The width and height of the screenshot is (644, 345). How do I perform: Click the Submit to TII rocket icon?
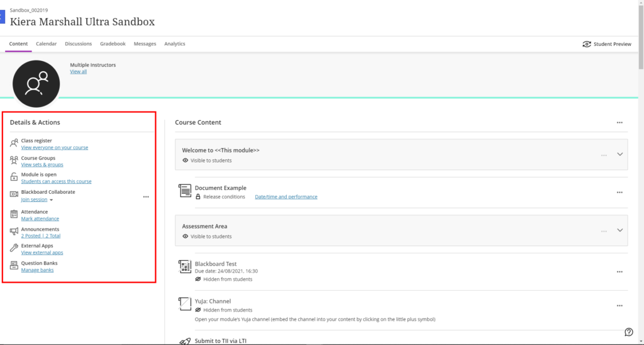[185, 341]
